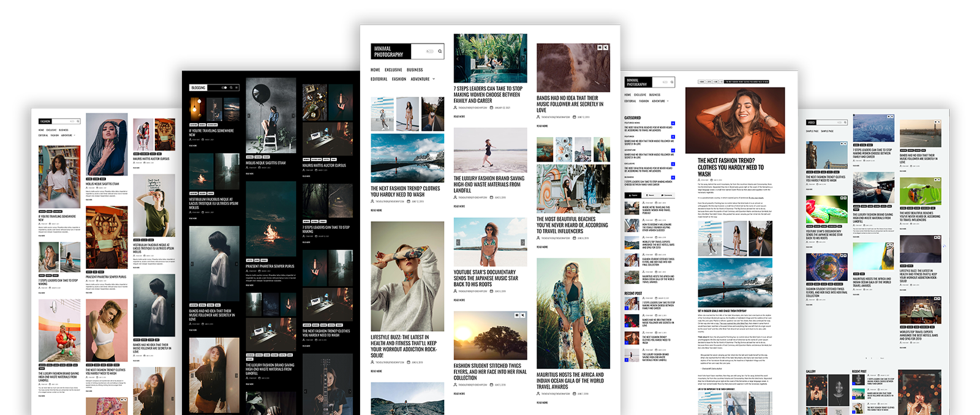
Task: Toggle the mode switch on left Fashion page
Action: [72, 121]
